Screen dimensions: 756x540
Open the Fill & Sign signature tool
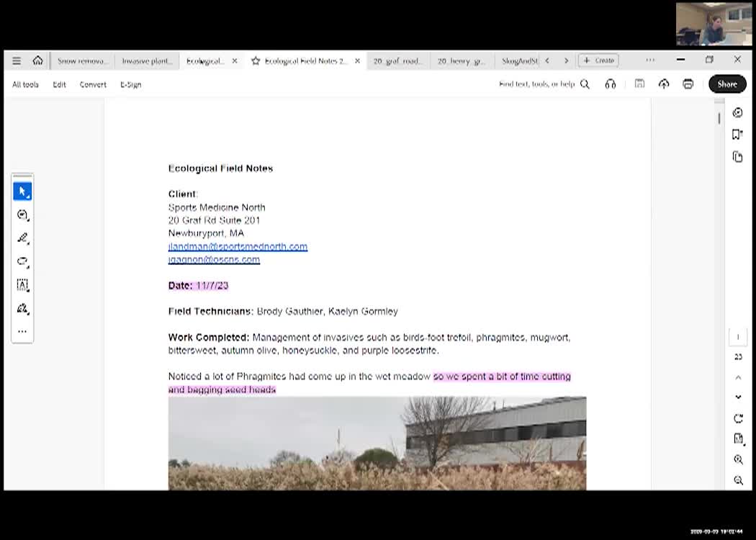22,309
